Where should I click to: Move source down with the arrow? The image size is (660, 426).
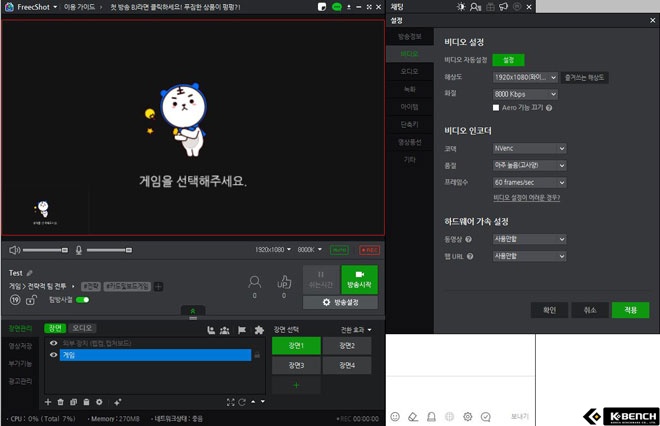point(263,402)
